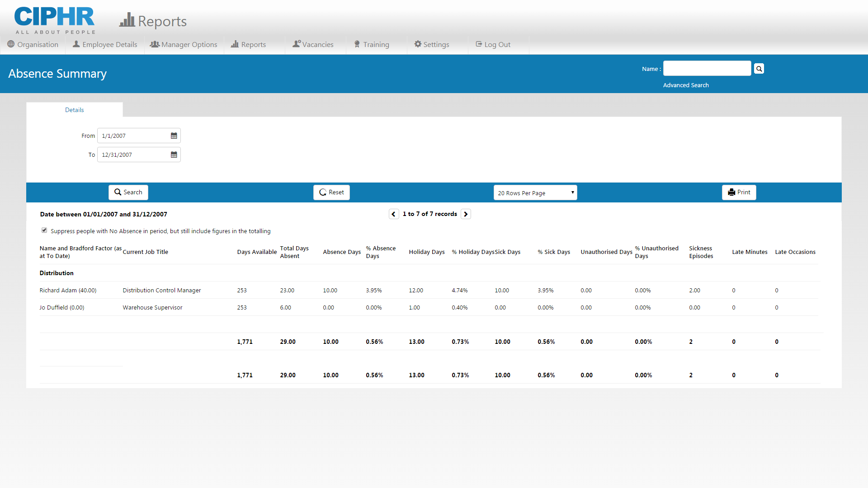Open the Vacancies menu

click(313, 44)
